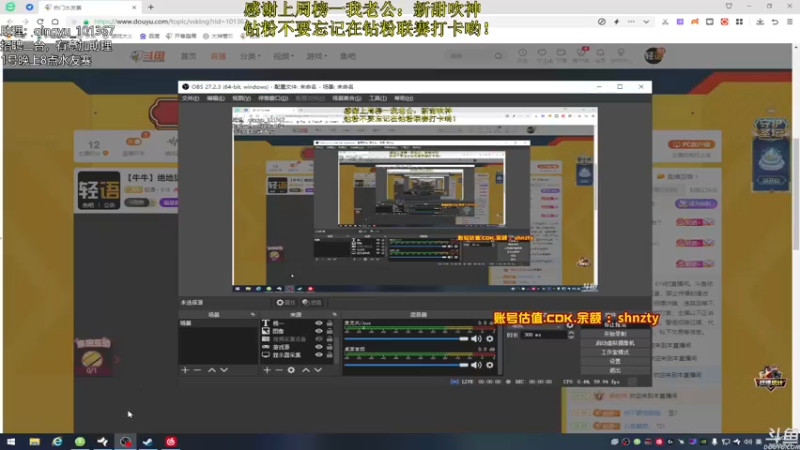
Task: Lock the 图像 source
Action: coord(330,331)
